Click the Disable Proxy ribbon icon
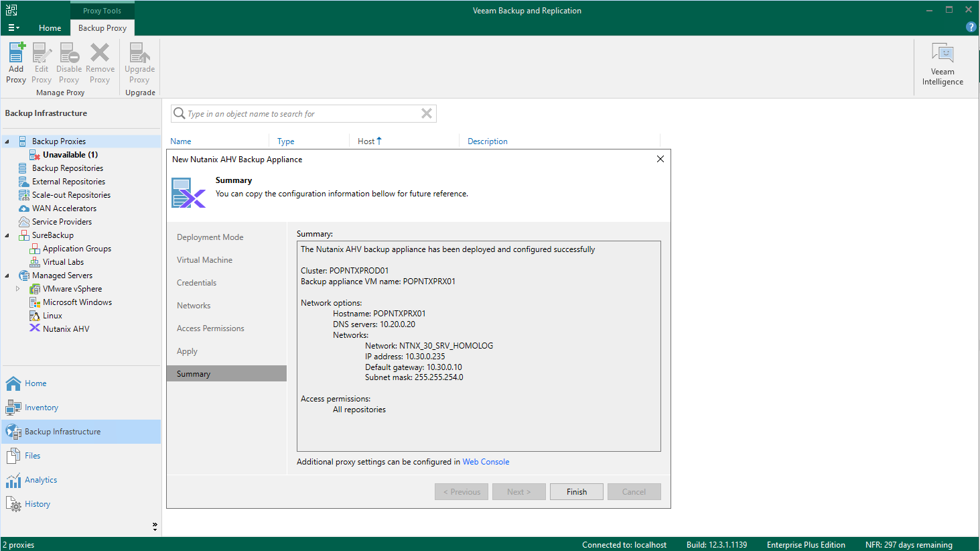Image resolution: width=980 pixels, height=551 pixels. click(70, 53)
